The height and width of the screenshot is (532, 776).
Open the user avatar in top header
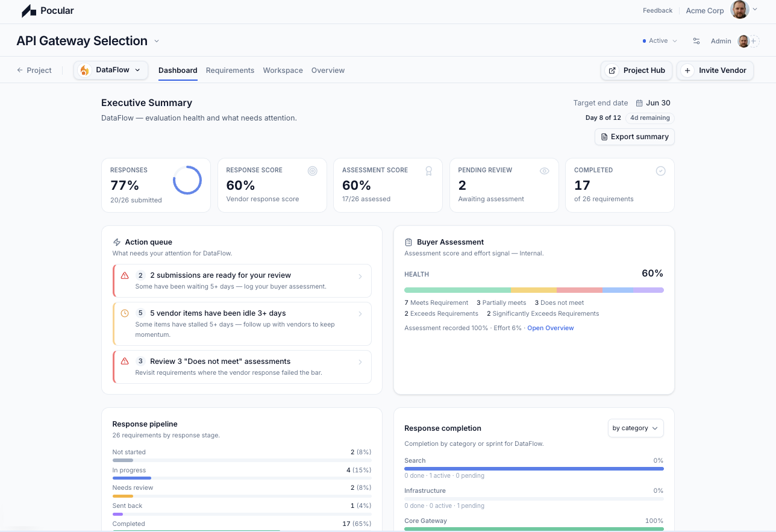pyautogui.click(x=739, y=10)
